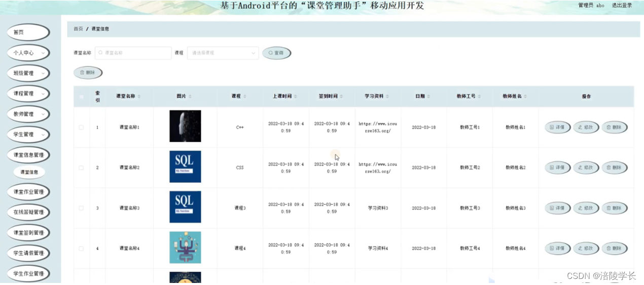Open 详情 for the 课堂名称2 row

(x=557, y=168)
